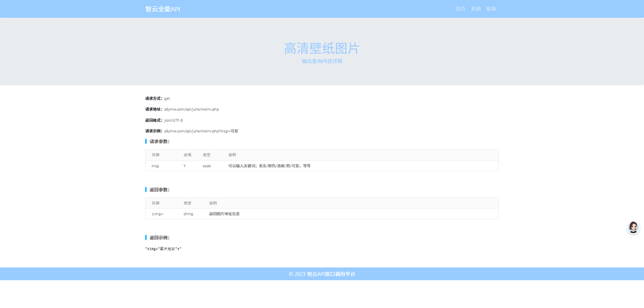Open the 其他 navigation item
The width and height of the screenshot is (644, 308).
(x=476, y=9)
